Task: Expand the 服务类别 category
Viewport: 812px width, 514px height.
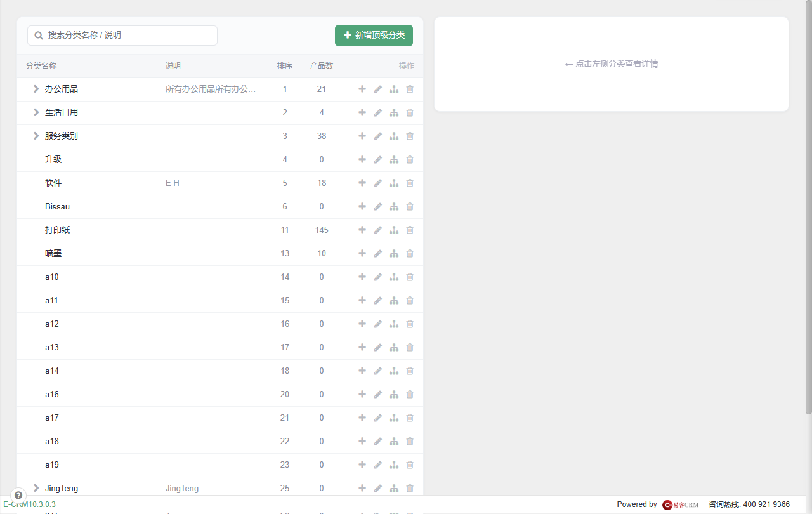Action: click(36, 136)
